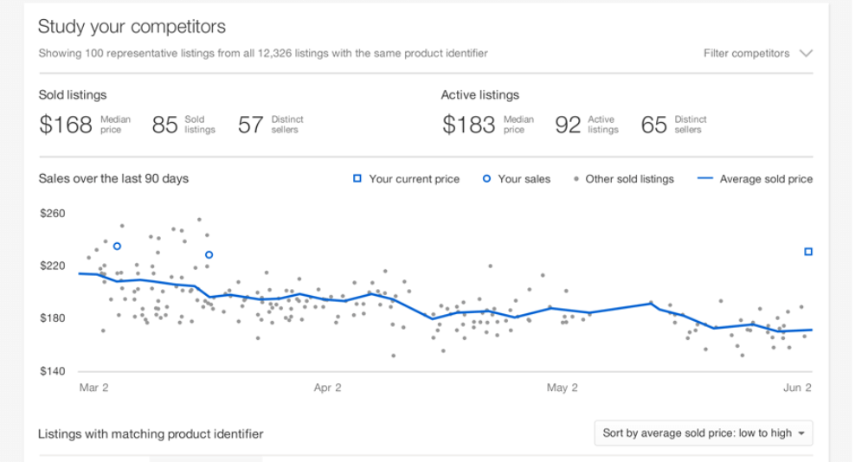
Task: Click the Filter competitors label
Action: point(746,54)
